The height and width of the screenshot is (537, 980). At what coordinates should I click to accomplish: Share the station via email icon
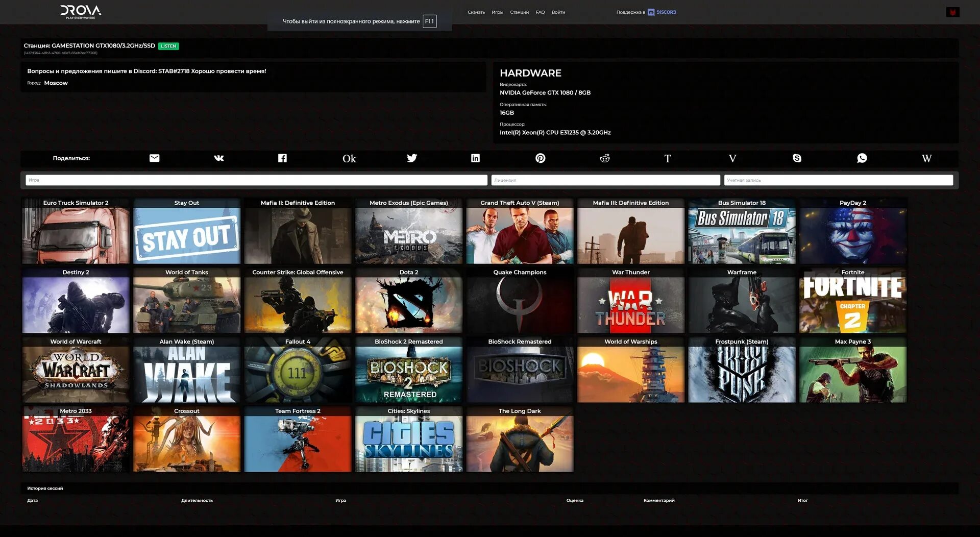(154, 158)
